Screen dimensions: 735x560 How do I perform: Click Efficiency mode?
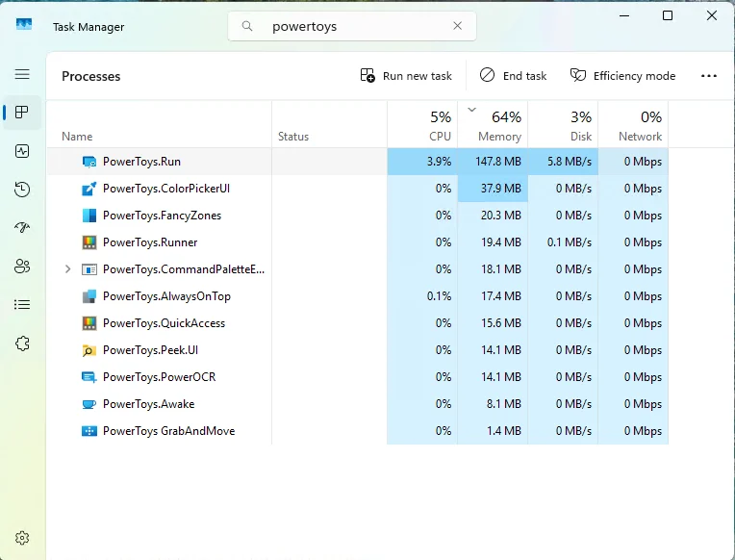click(622, 75)
